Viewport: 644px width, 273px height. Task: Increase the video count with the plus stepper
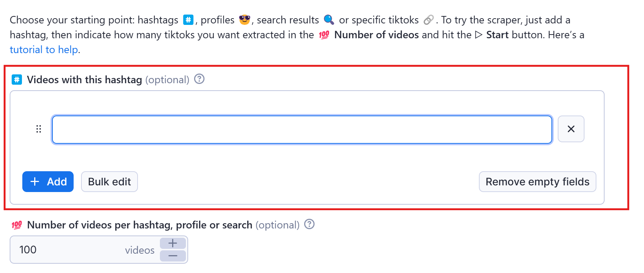click(x=173, y=243)
